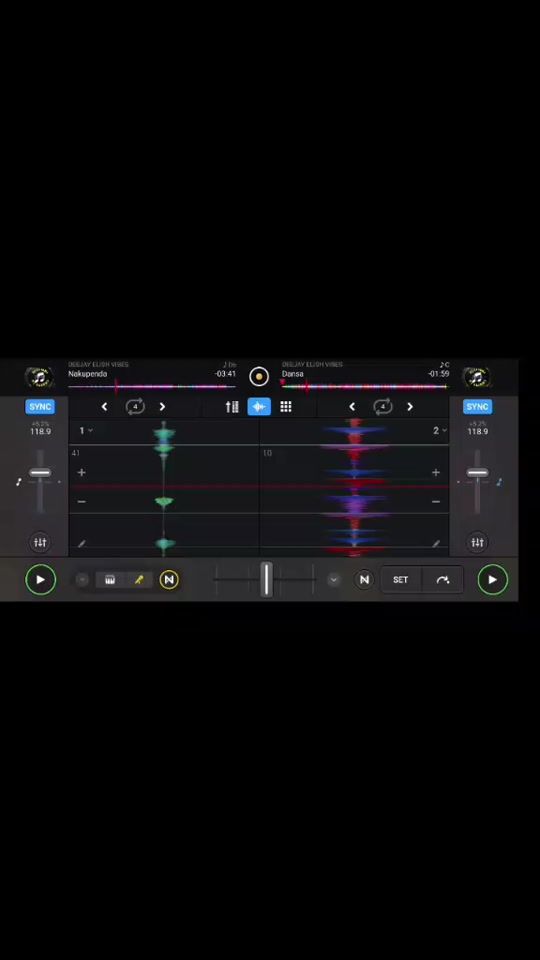This screenshot has width=540, height=960.
Task: Activate the 4-beat loop on left deck
Action: coord(135,407)
